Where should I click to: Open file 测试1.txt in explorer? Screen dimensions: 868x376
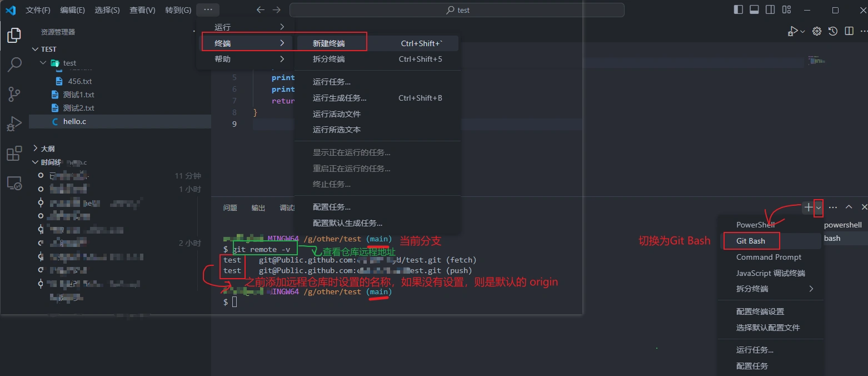click(x=120, y=95)
